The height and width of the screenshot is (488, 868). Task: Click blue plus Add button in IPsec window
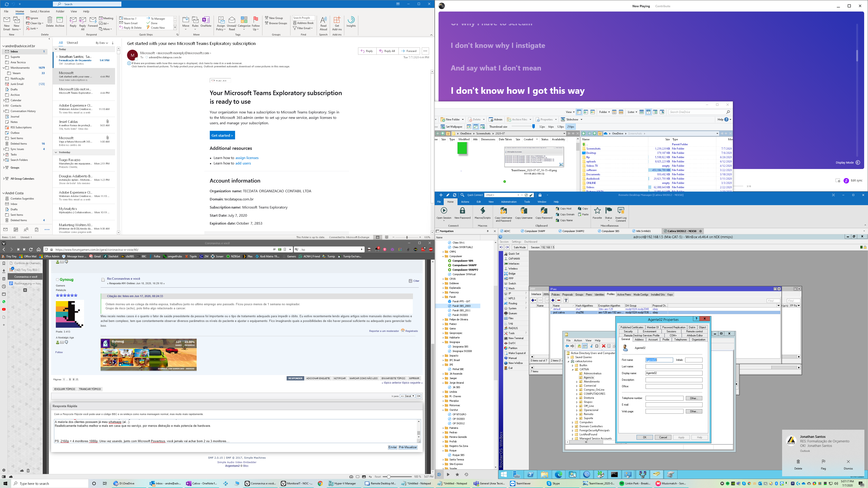553,300
